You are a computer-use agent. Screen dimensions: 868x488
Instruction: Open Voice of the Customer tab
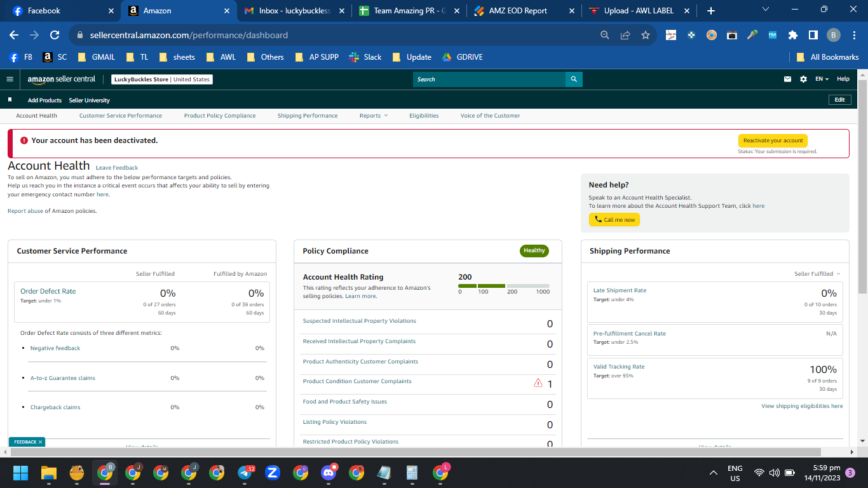(x=490, y=116)
